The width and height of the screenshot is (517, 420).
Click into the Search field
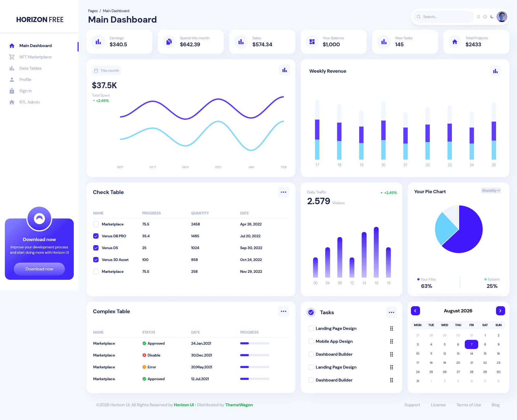[x=443, y=17]
